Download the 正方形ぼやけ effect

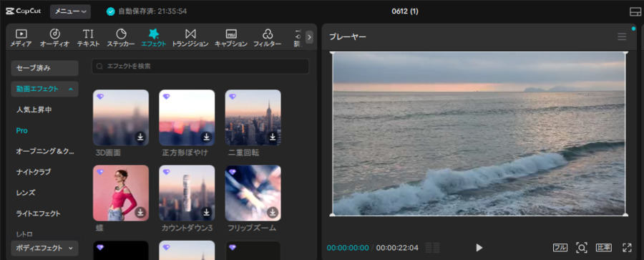(x=207, y=137)
